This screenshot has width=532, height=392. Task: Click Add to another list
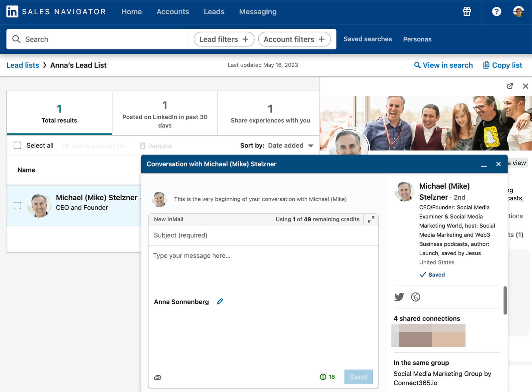[x=94, y=146]
